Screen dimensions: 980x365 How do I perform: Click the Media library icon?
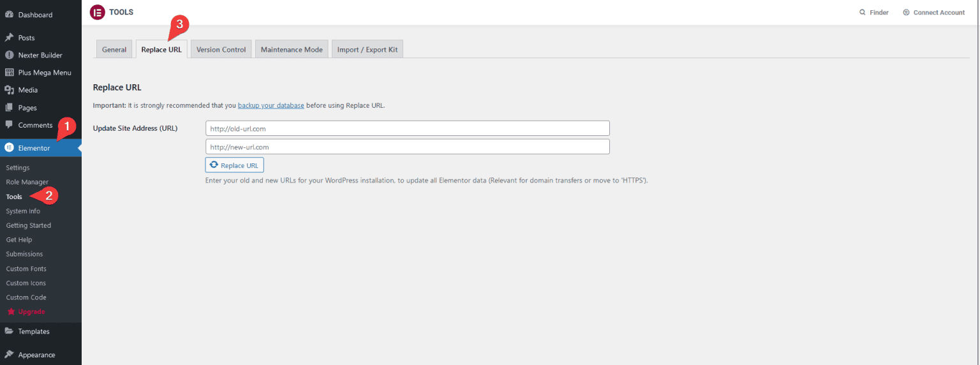tap(10, 90)
